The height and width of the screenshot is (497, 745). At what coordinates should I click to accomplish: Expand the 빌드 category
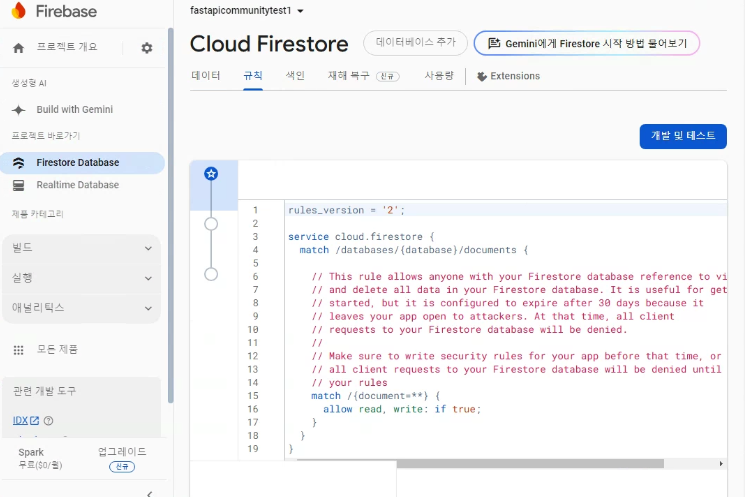tap(81, 248)
